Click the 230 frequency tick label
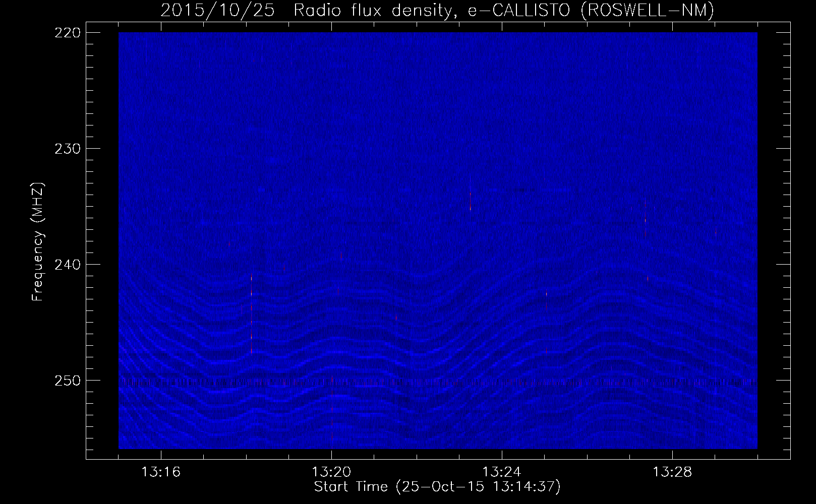This screenshot has height=504, width=816. (67, 148)
